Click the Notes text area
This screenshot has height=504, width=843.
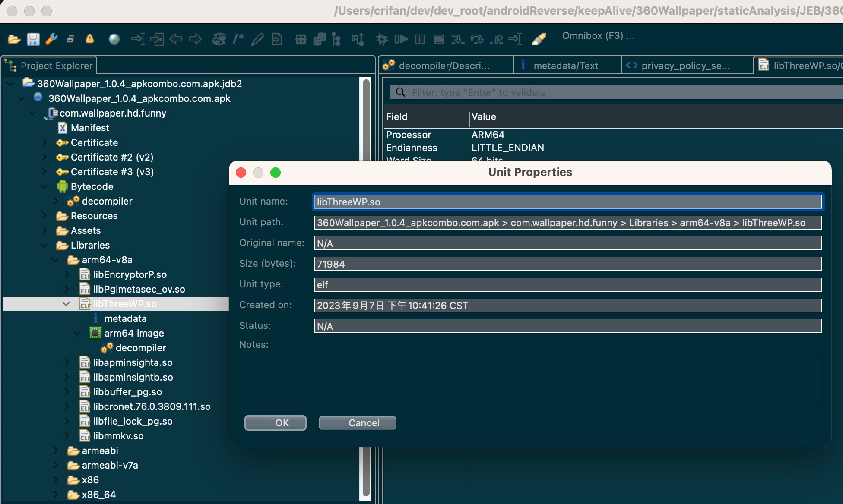point(530,380)
